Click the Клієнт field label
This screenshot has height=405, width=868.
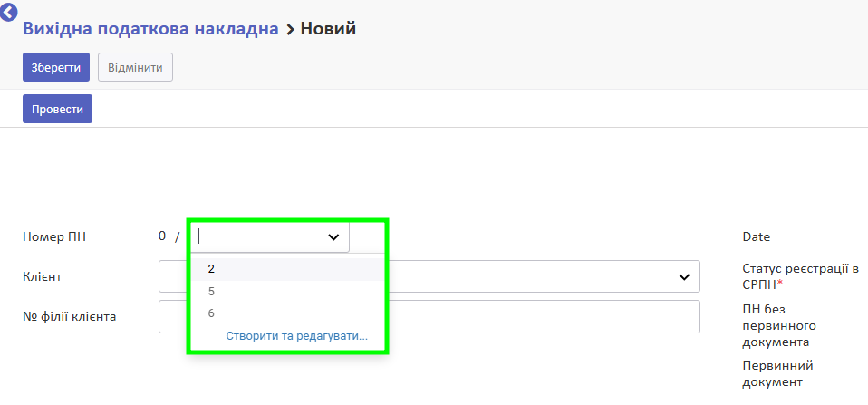42,276
